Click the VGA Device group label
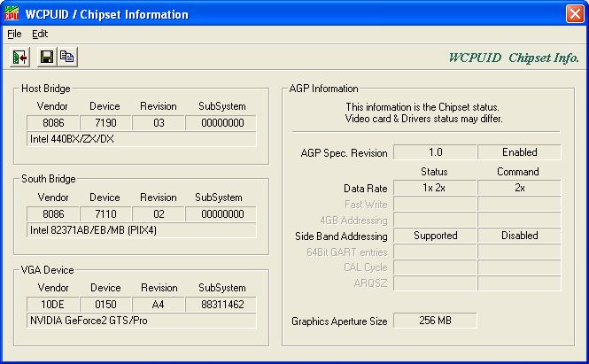Screen dimensions: 589x364 pos(47,270)
